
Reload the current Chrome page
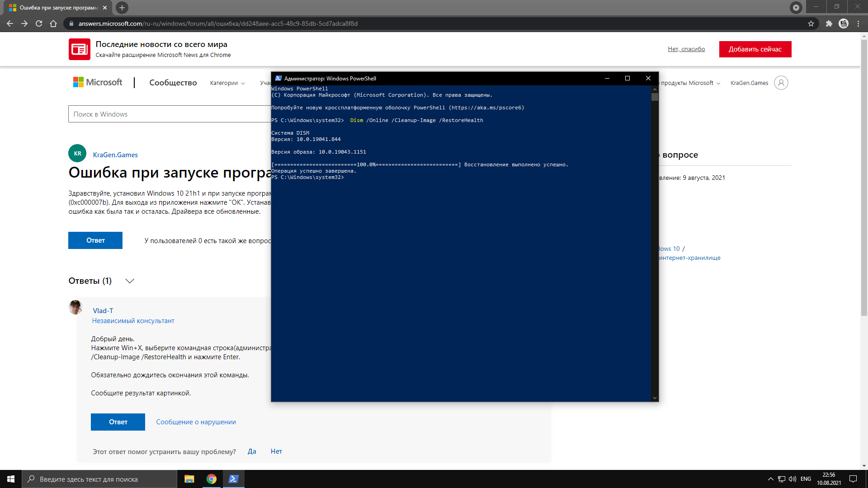pyautogui.click(x=39, y=23)
